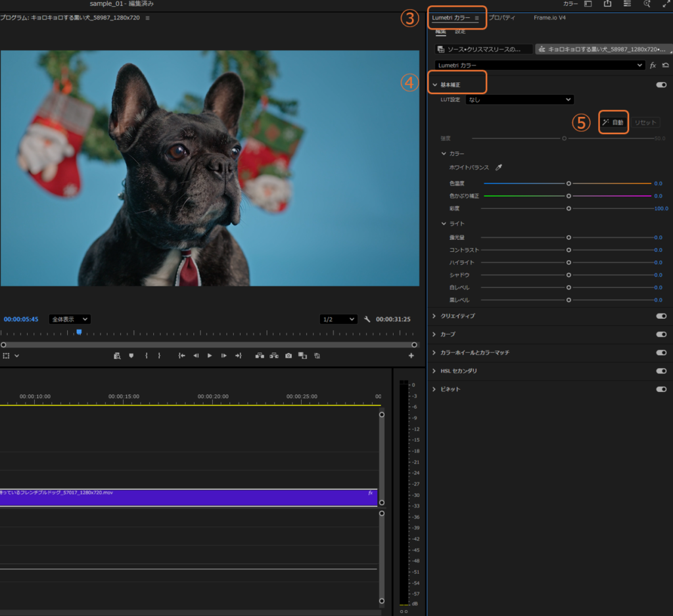Image resolution: width=673 pixels, height=616 pixels.
Task: Play the program monitor video
Action: pos(210,356)
